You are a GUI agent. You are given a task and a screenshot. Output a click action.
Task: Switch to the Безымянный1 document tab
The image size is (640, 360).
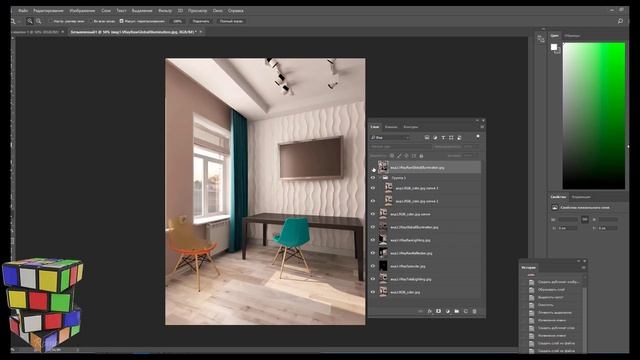133,32
